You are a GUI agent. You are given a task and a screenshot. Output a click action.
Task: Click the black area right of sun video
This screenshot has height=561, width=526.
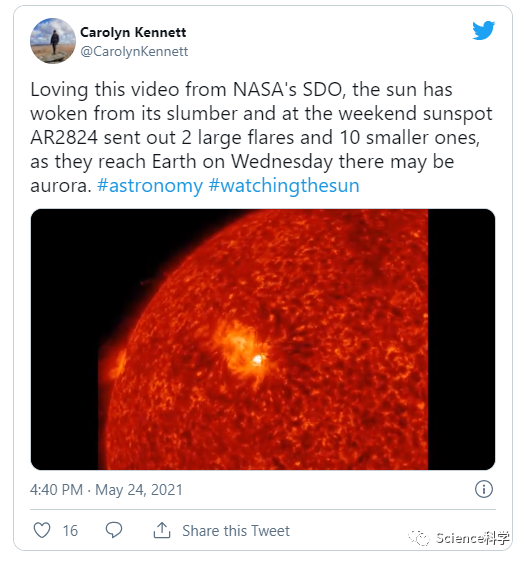pyautogui.click(x=462, y=339)
